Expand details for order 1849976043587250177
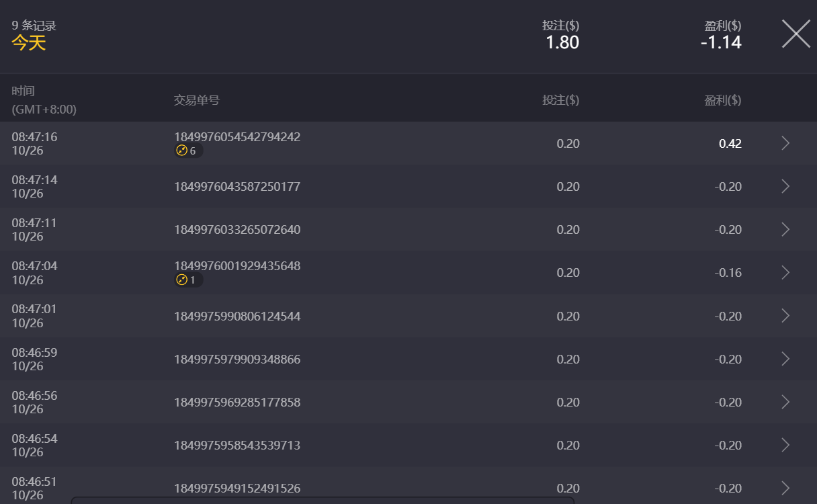The height and width of the screenshot is (504, 817). (236, 186)
